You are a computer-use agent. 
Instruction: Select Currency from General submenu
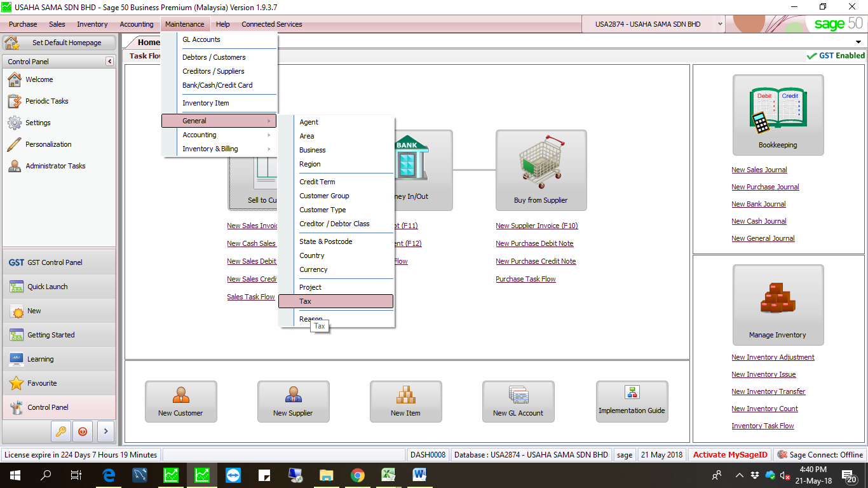pos(336,269)
